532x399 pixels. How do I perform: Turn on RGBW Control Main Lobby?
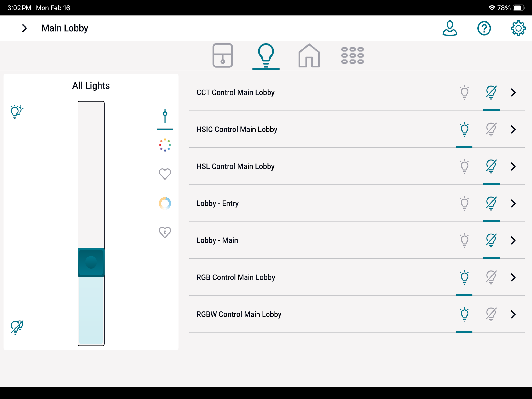click(464, 315)
